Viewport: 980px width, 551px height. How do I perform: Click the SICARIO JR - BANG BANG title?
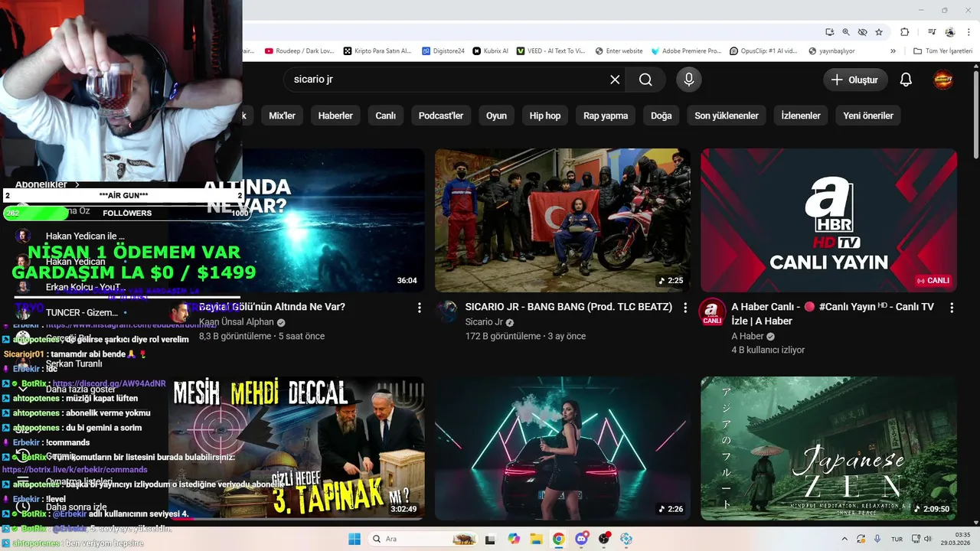pyautogui.click(x=569, y=307)
